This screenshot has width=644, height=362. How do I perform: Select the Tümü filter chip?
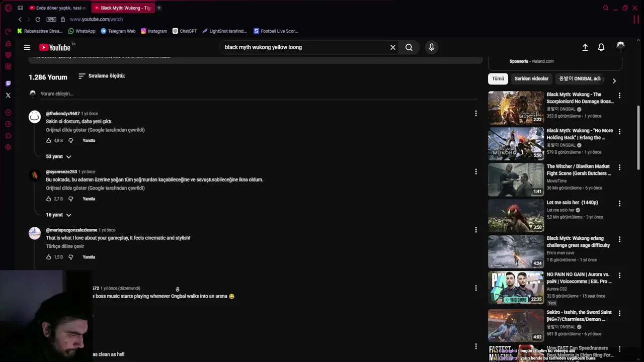tap(498, 79)
